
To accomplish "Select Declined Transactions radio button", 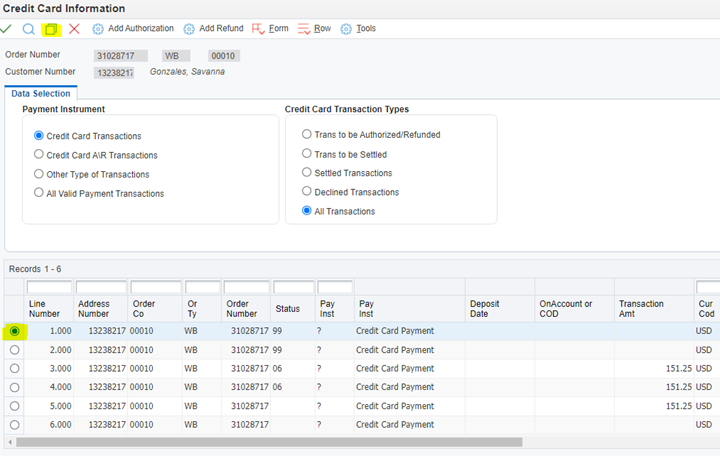I will tap(306, 191).
